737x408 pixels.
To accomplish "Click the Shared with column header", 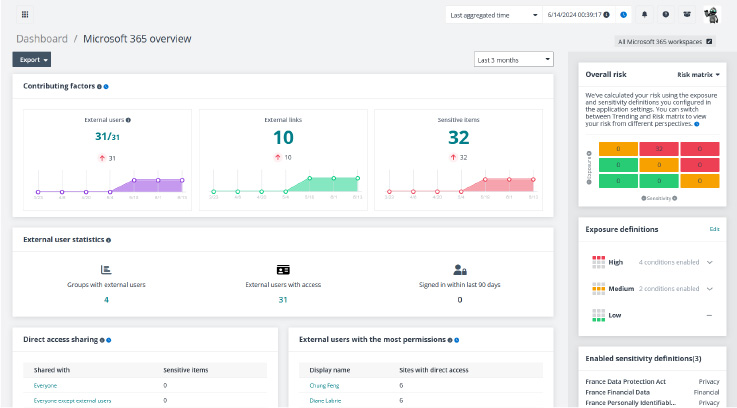I will pos(52,370).
